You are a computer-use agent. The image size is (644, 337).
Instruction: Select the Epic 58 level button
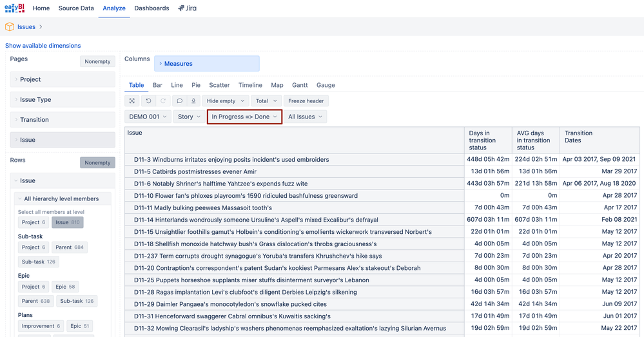point(64,287)
